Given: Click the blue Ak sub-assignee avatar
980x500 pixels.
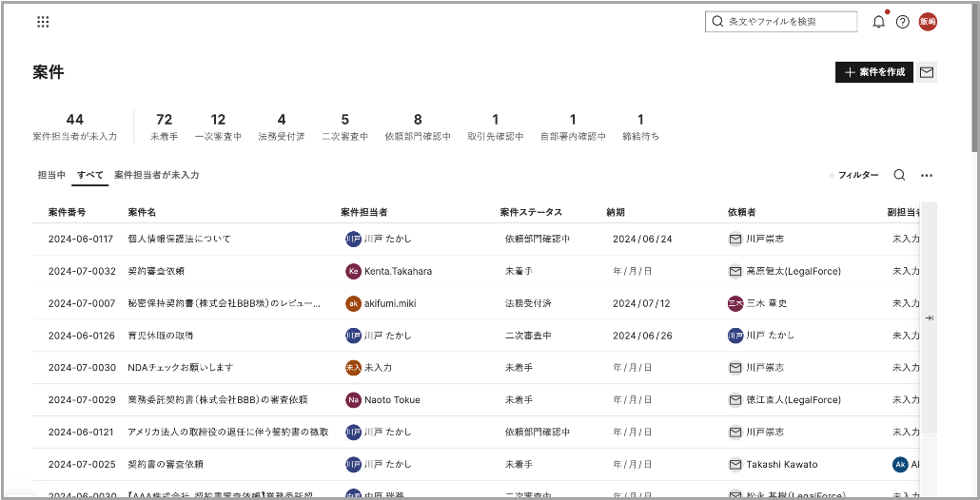Looking at the screenshot, I should point(900,465).
